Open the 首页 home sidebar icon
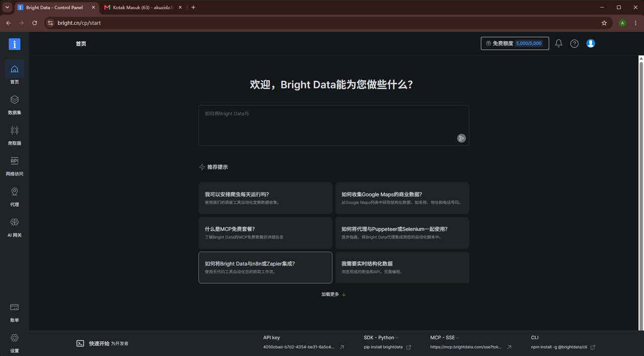 coord(15,69)
